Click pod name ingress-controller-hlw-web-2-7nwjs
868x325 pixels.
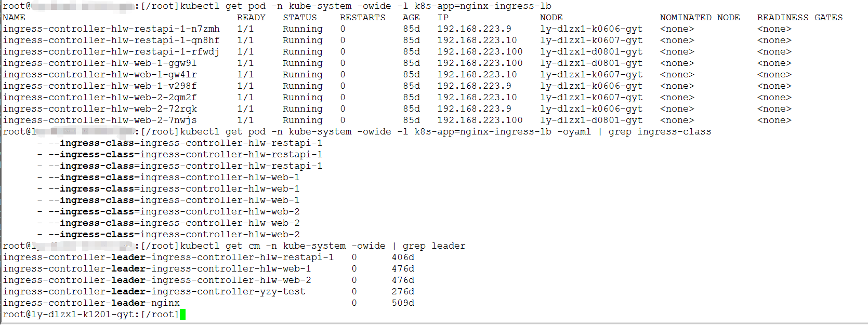(x=100, y=120)
